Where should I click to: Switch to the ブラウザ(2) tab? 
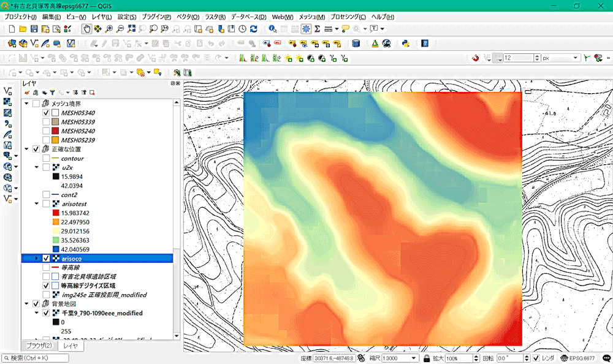click(39, 346)
